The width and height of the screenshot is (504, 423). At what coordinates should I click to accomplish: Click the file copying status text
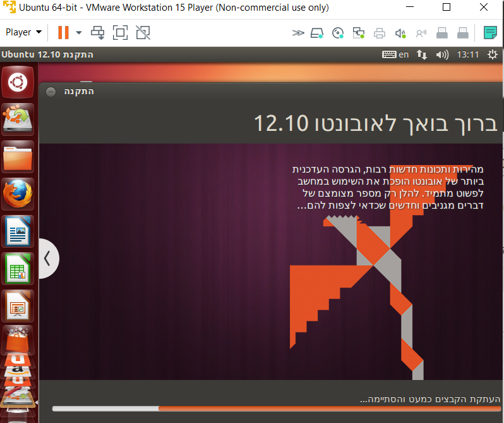[430, 399]
